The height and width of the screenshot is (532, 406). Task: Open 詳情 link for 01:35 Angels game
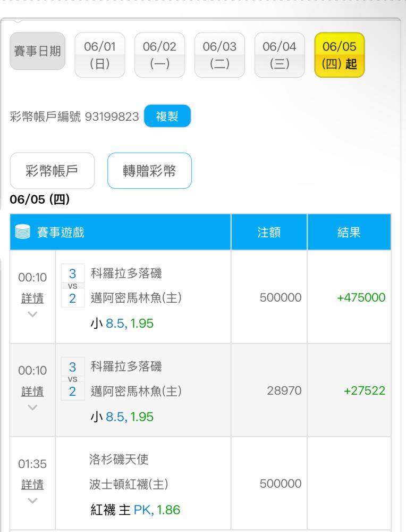point(32,485)
